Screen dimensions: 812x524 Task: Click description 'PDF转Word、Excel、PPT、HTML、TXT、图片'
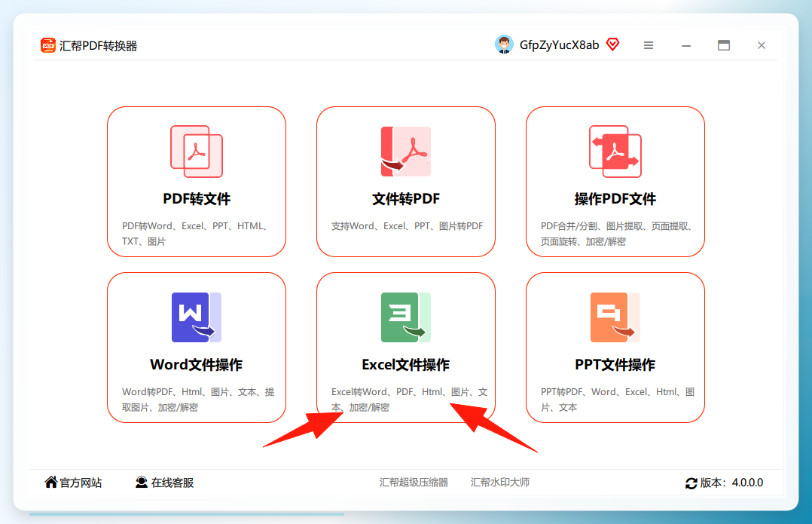pyautogui.click(x=197, y=234)
